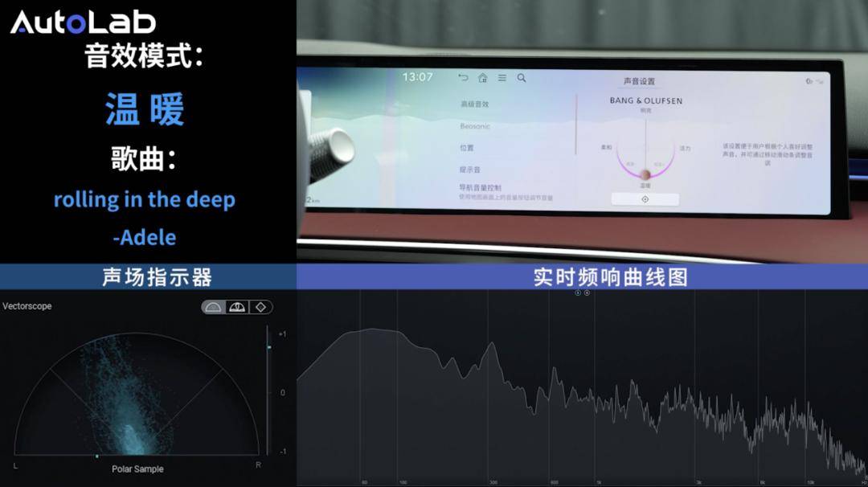Click the Beosonic reset target button
868x487 pixels.
click(645, 199)
